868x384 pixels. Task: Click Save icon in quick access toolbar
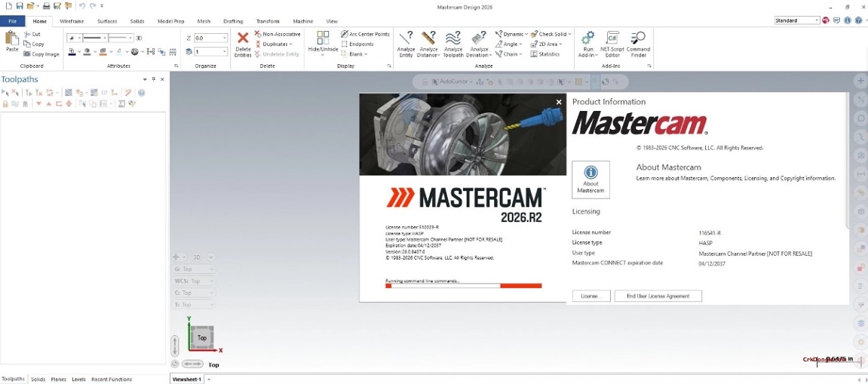coord(20,5)
